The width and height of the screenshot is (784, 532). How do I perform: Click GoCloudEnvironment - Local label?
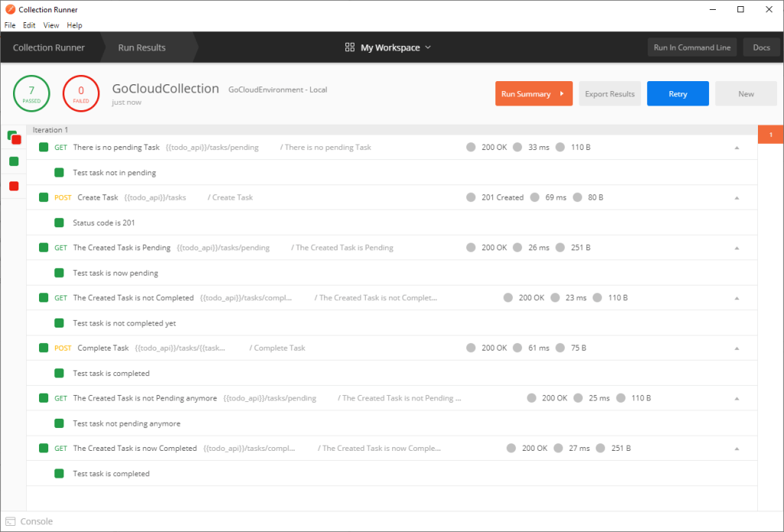tap(277, 90)
